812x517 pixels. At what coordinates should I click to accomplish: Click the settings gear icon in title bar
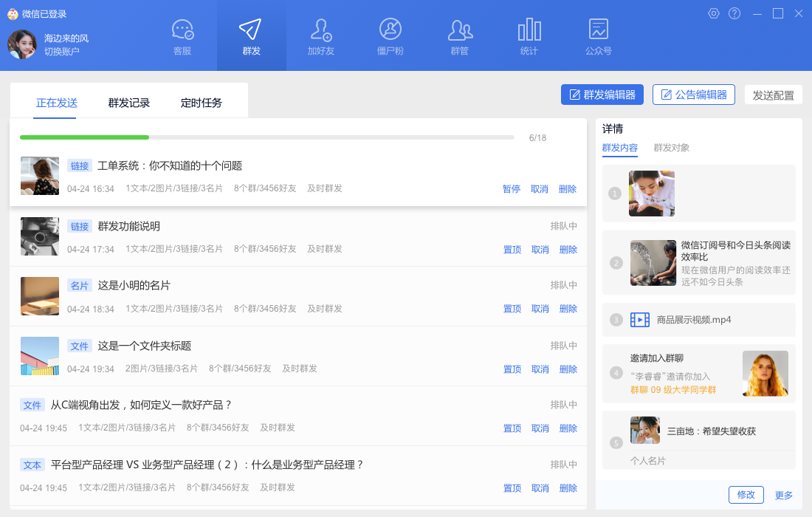click(714, 13)
